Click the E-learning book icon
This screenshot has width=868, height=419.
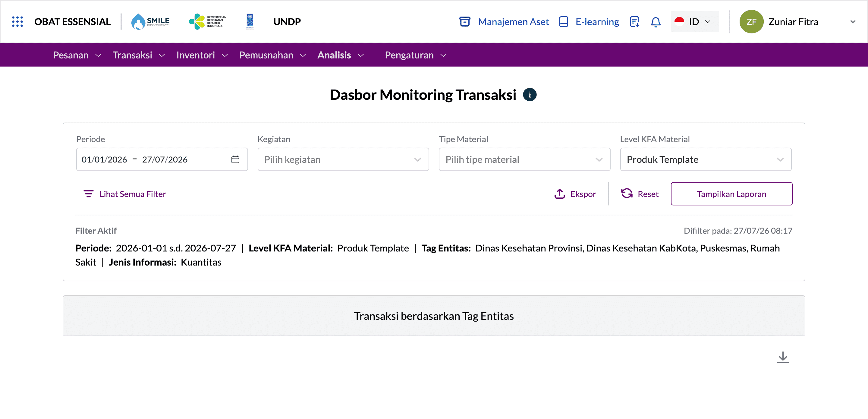pyautogui.click(x=563, y=22)
